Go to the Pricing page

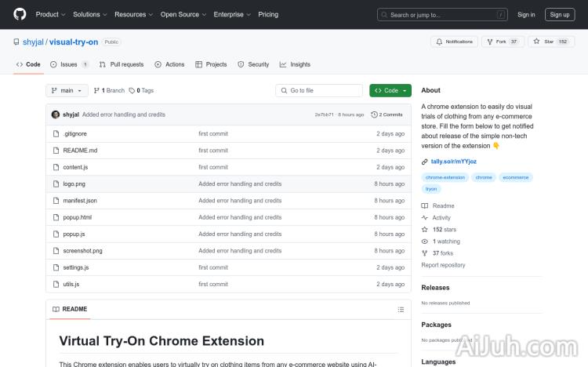click(x=268, y=14)
